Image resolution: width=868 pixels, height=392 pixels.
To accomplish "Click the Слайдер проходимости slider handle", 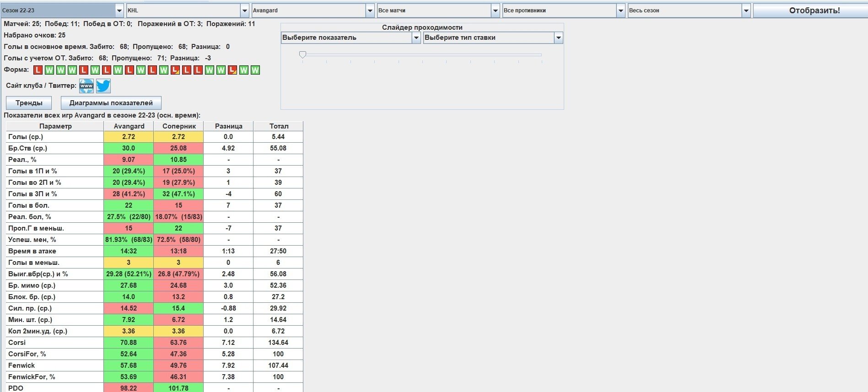I will 302,55.
